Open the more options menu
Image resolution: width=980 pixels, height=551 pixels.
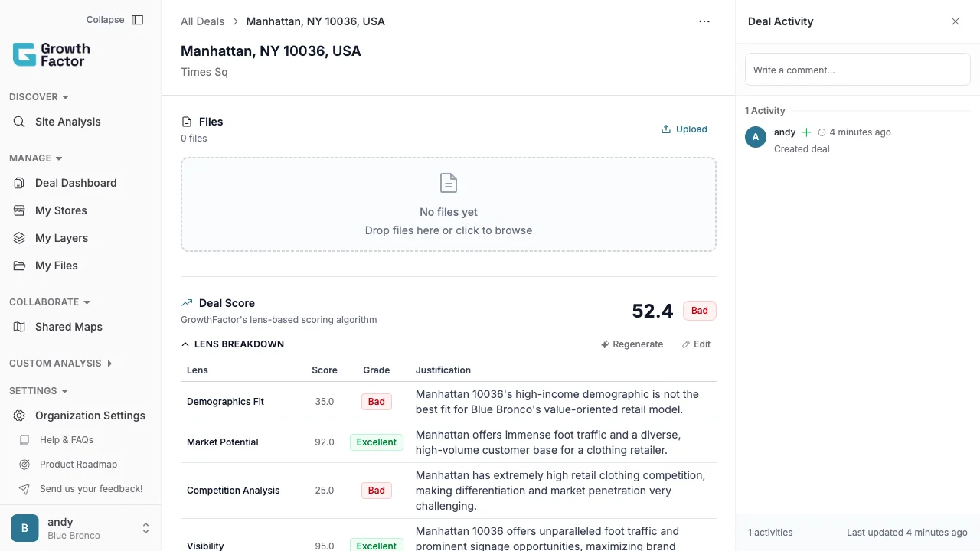coord(704,21)
